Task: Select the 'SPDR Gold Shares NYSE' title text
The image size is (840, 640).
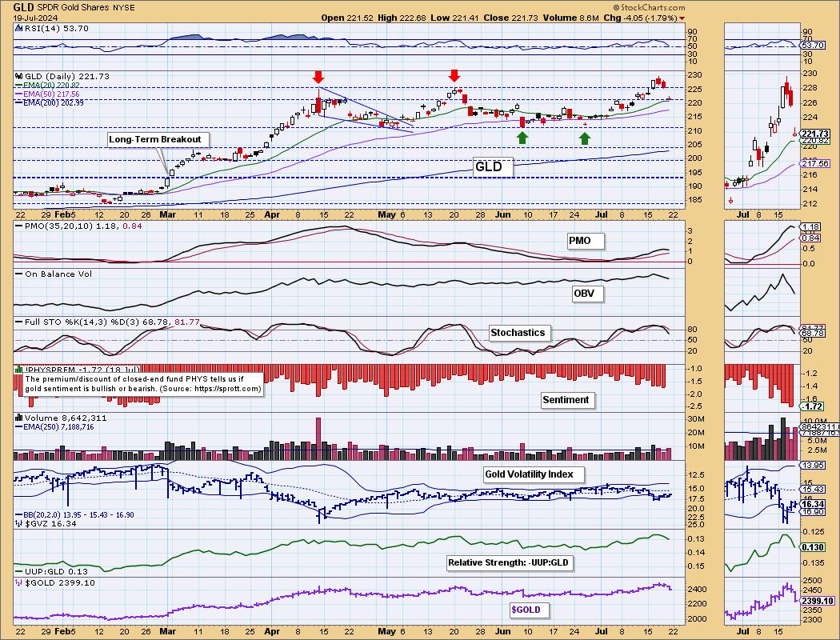Action: coord(86,8)
